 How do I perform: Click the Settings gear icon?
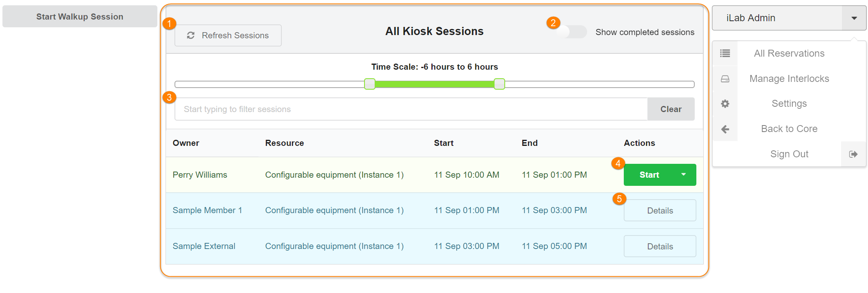point(725,104)
